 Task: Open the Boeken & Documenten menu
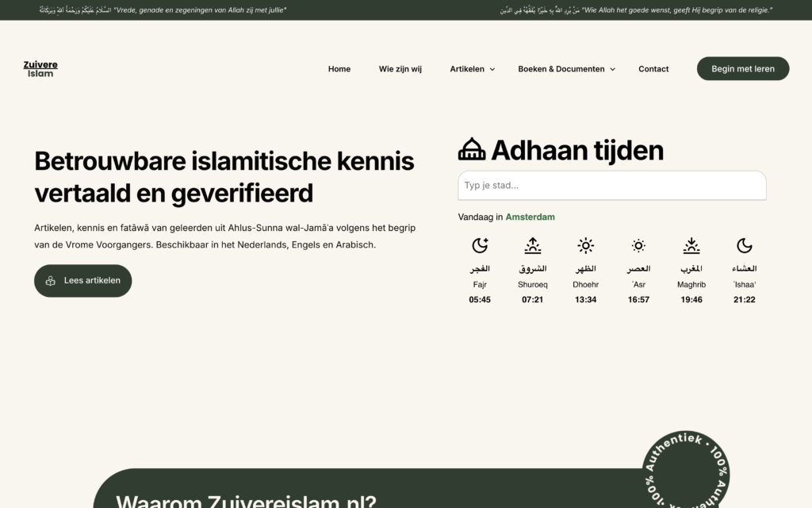point(561,69)
